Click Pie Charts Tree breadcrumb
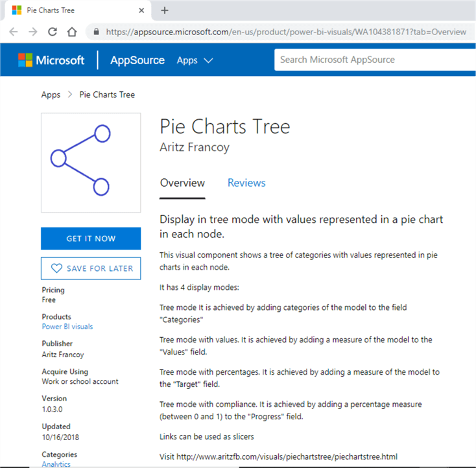 107,95
